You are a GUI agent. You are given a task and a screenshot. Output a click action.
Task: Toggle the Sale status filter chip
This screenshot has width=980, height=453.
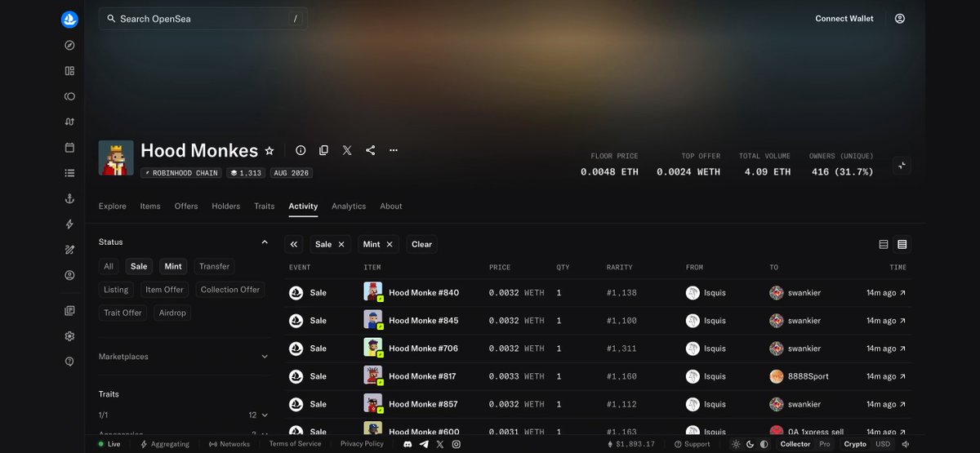139,266
